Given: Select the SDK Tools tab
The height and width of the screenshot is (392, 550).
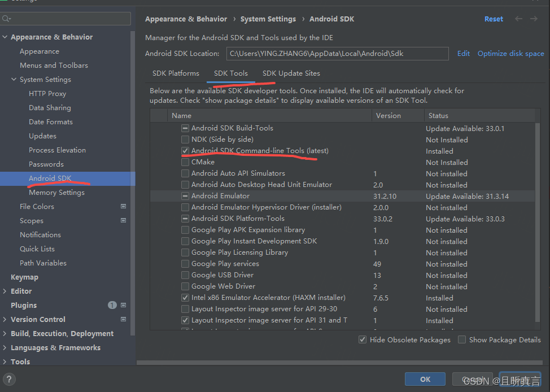Looking at the screenshot, I should [231, 73].
